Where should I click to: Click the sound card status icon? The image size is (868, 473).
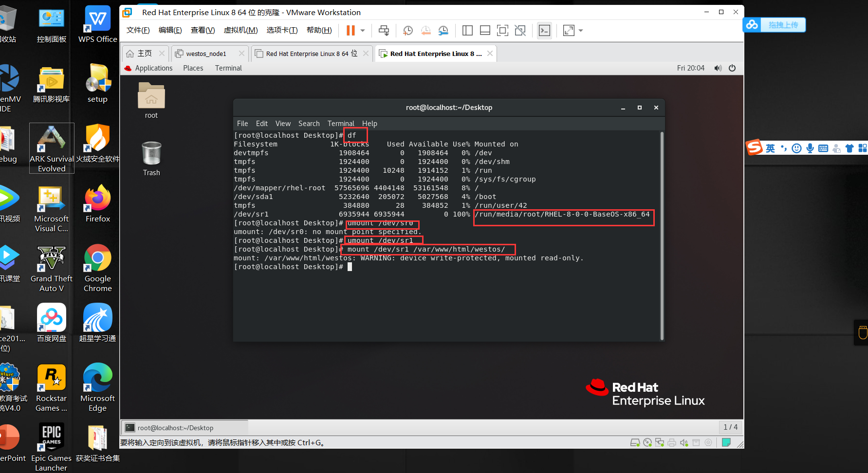(684, 442)
